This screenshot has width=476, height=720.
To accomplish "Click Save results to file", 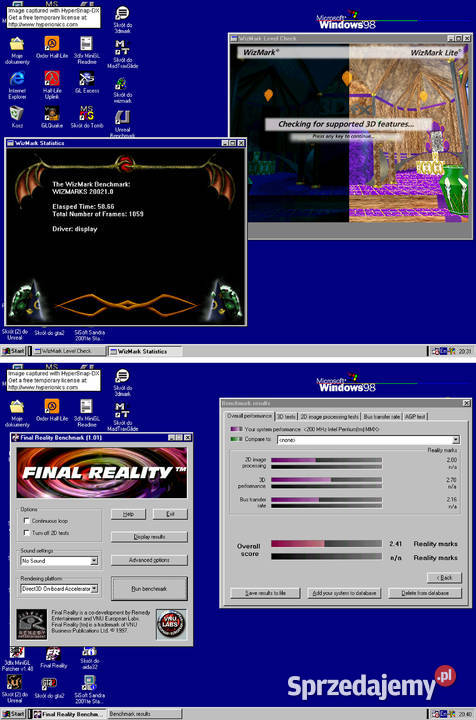I will tap(265, 593).
